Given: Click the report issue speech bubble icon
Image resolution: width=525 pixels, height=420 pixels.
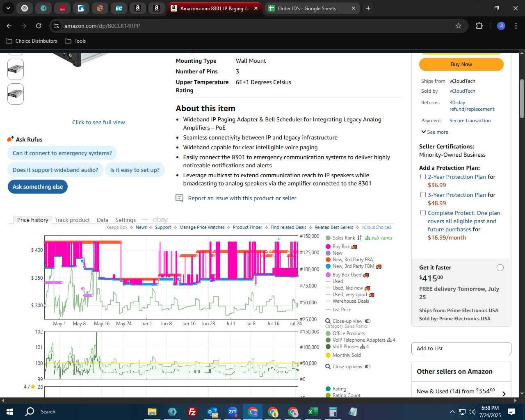Looking at the screenshot, I should click(x=179, y=198).
